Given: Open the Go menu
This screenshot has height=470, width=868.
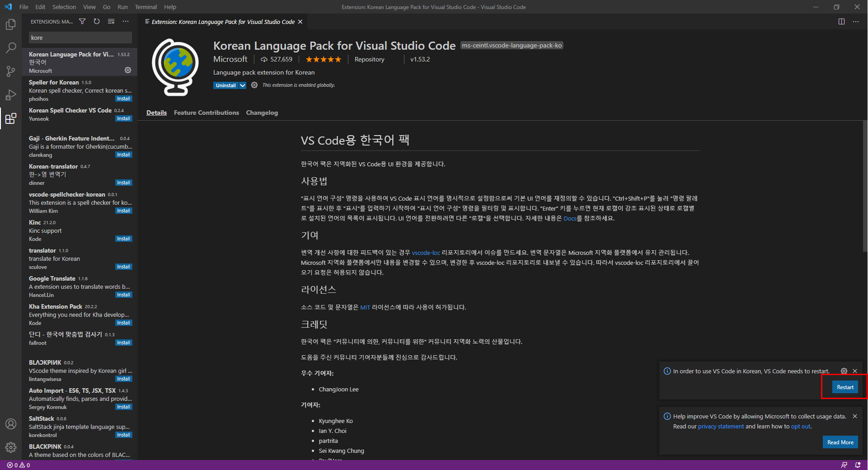Looking at the screenshot, I should click(x=107, y=7).
